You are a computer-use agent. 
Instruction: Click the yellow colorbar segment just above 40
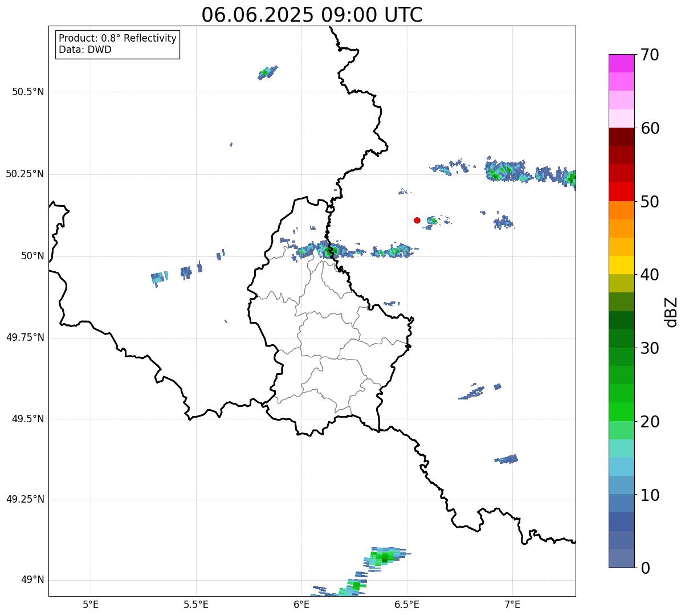pos(622,265)
